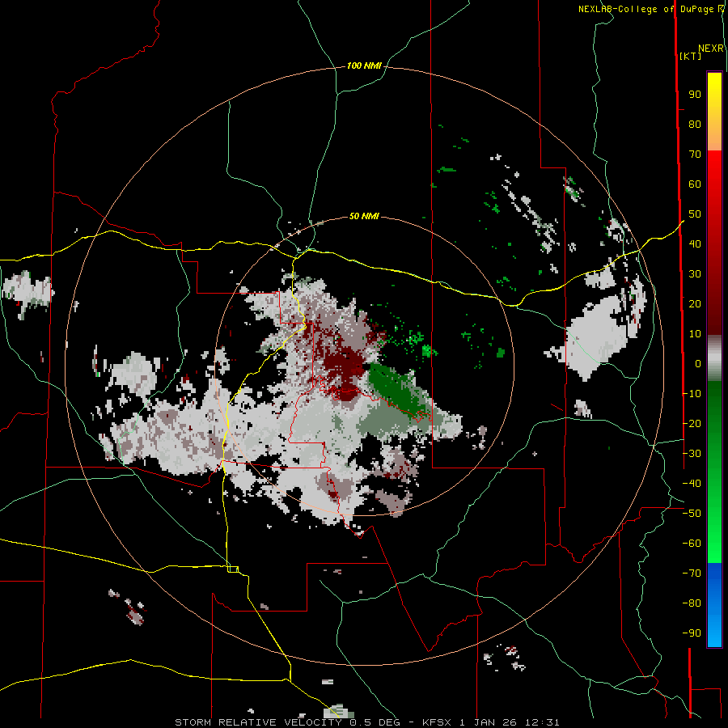728x728 pixels.
Task: Click the 100 NMI range ring label
Action: [364, 66]
